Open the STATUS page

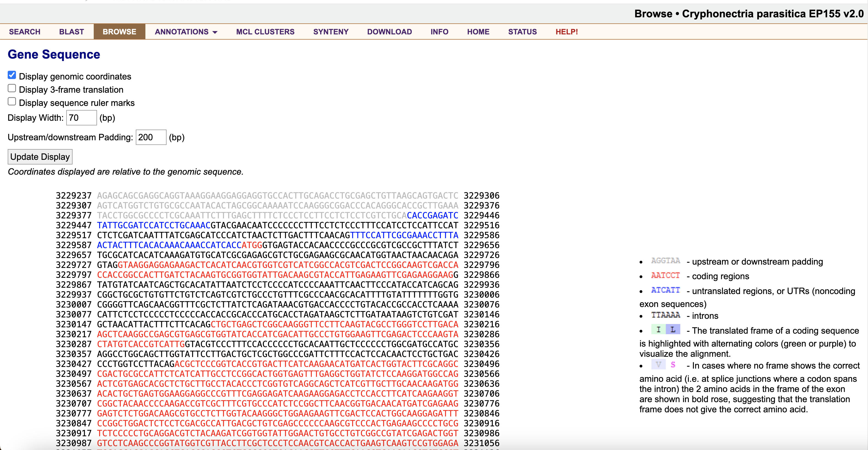(x=522, y=32)
